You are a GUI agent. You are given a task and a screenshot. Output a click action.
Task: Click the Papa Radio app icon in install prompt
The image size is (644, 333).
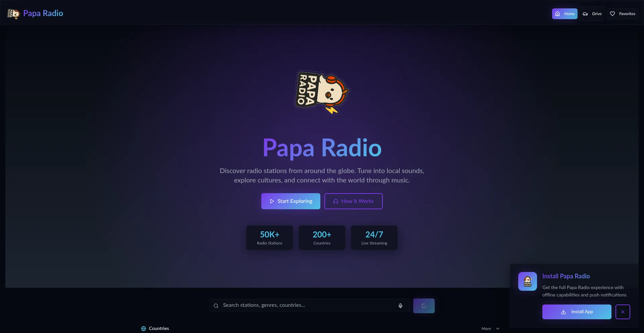(x=528, y=281)
